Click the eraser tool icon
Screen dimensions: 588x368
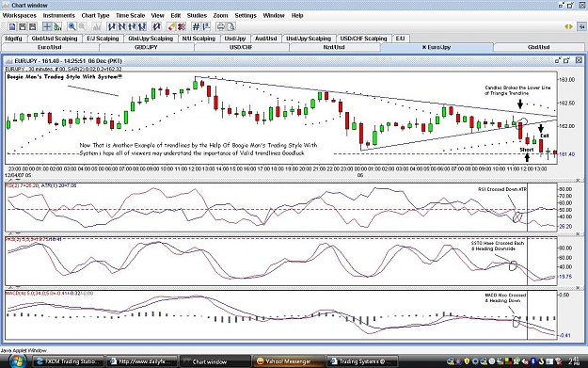pyautogui.click(x=171, y=26)
